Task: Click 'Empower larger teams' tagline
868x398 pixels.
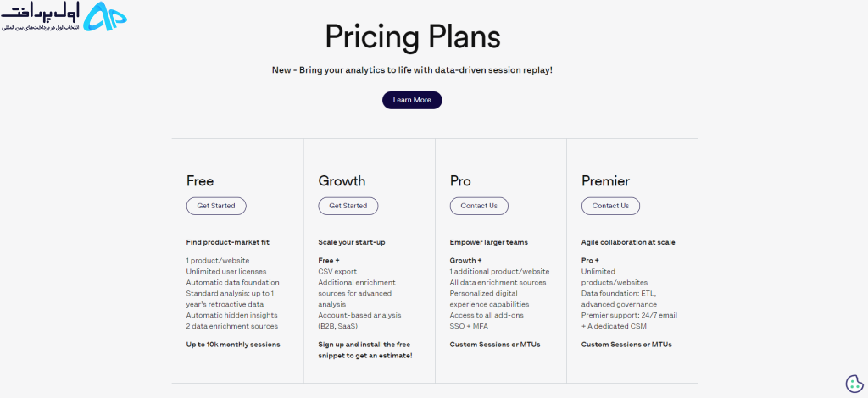Action: 489,242
